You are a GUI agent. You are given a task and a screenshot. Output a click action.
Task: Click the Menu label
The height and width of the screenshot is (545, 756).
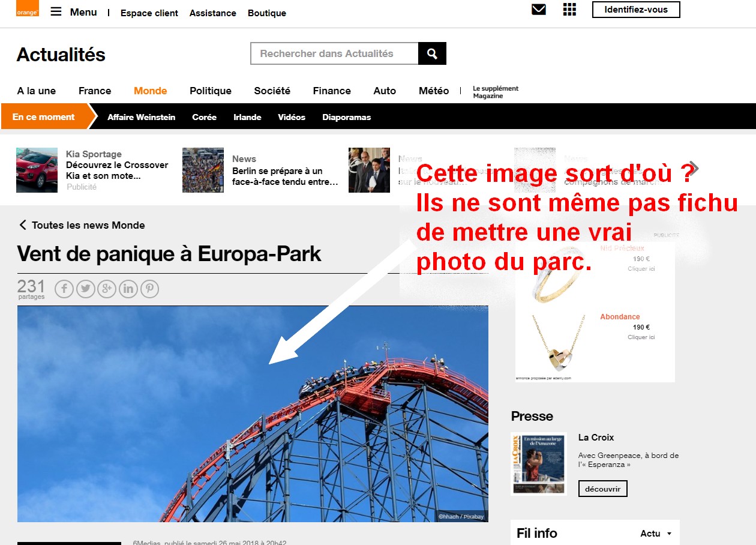click(x=83, y=12)
